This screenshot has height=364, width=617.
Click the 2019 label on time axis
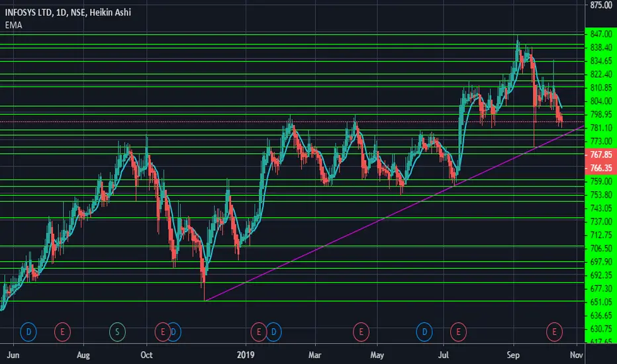246,355
